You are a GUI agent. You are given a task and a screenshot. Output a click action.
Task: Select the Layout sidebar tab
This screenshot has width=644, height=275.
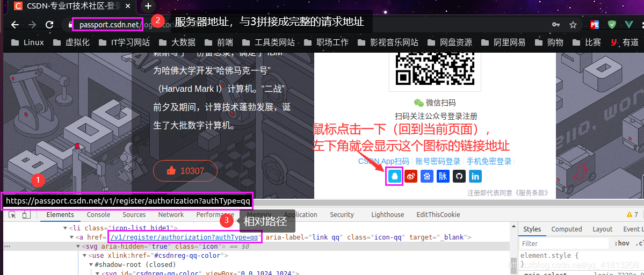tap(603, 229)
